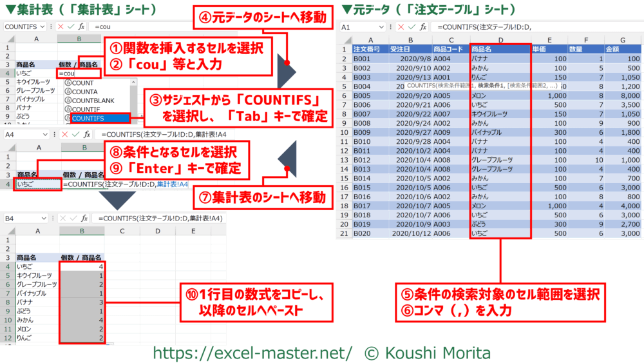Click the fx Insert Function icon beside the COUNTIFS name box
Viewport: 644px width, 363px height.
point(82,26)
